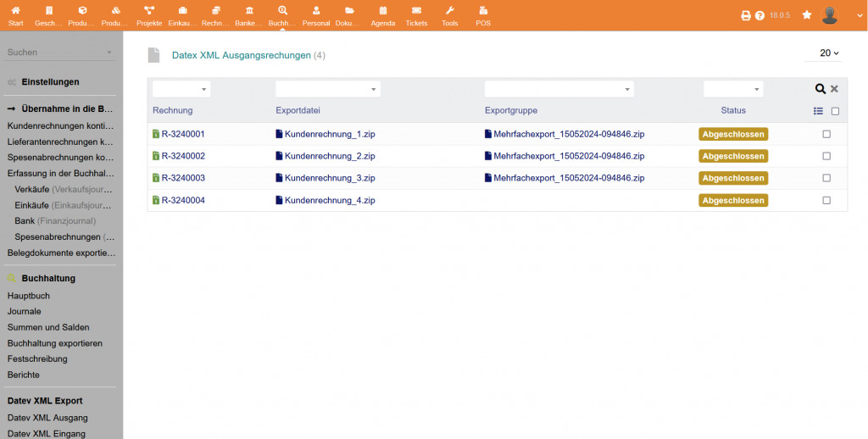
Task: Open Hauptbuch in the sidebar menu
Action: coord(29,296)
